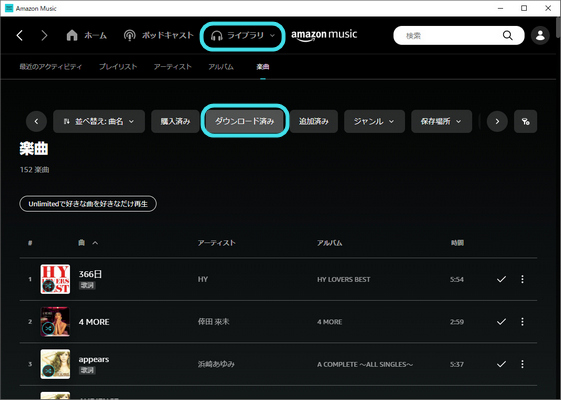The image size is (561, 400).
Task: Toggle sort direction caret beside 曲
Action: point(95,243)
